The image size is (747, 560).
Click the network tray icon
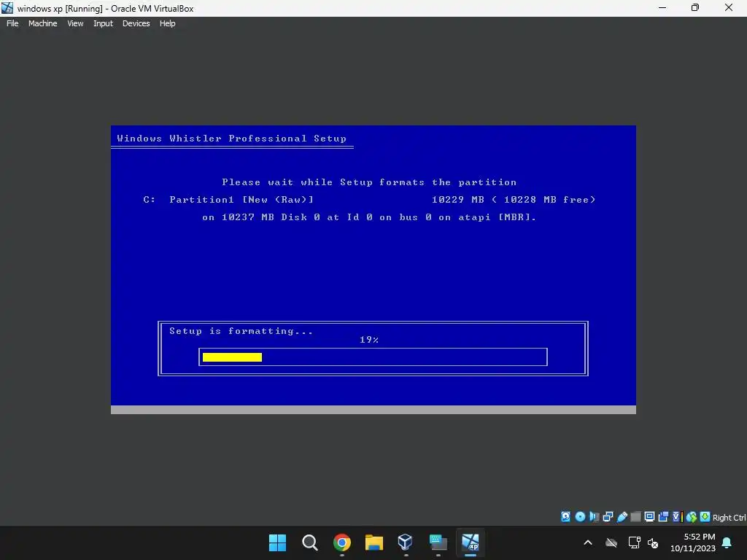tap(634, 542)
